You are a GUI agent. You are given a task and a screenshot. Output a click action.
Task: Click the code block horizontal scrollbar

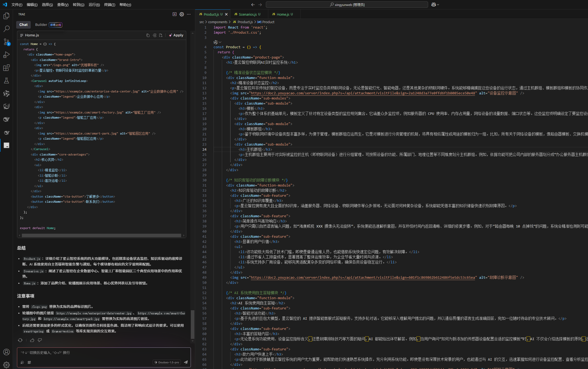click(101, 236)
